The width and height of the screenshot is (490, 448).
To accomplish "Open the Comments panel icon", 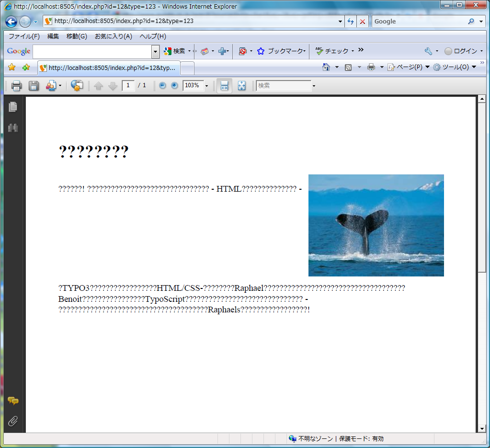I will [x=13, y=401].
